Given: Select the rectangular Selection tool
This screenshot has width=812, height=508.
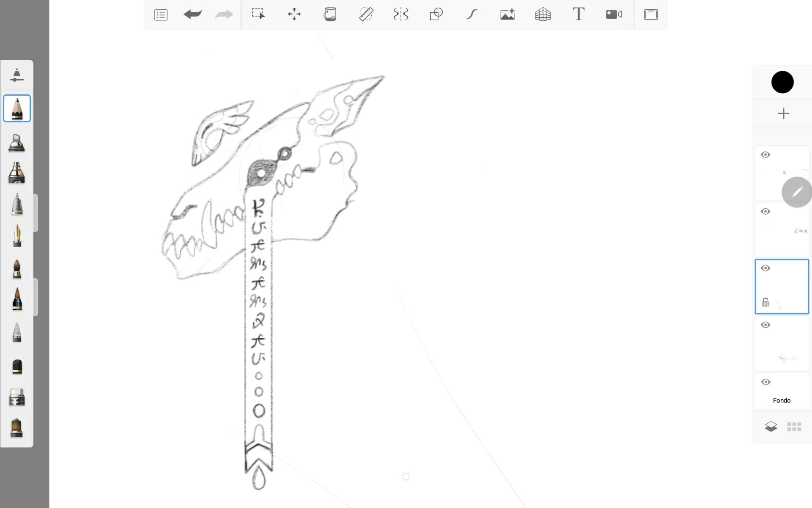Looking at the screenshot, I should tap(258, 14).
